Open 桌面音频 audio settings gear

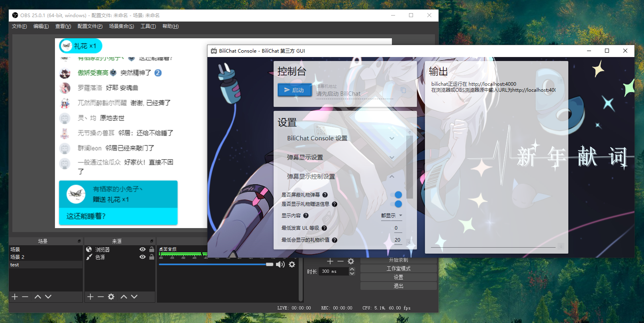292,264
